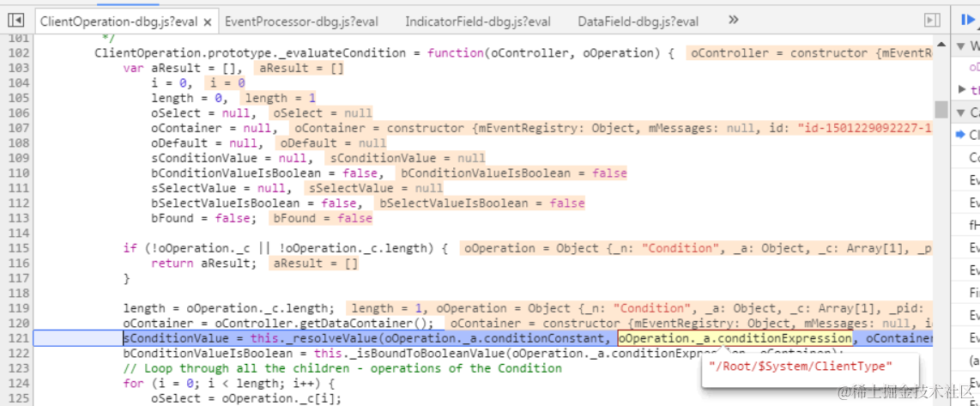The width and height of the screenshot is (980, 406).
Task: Click the highlighted oOperation._a.conditionExpression token
Action: [735, 338]
